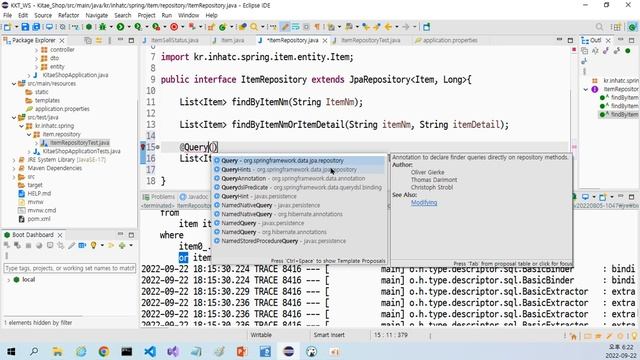The height and width of the screenshot is (360, 640).
Task: Click the Save toolbar icon
Action: (x=25, y=27)
